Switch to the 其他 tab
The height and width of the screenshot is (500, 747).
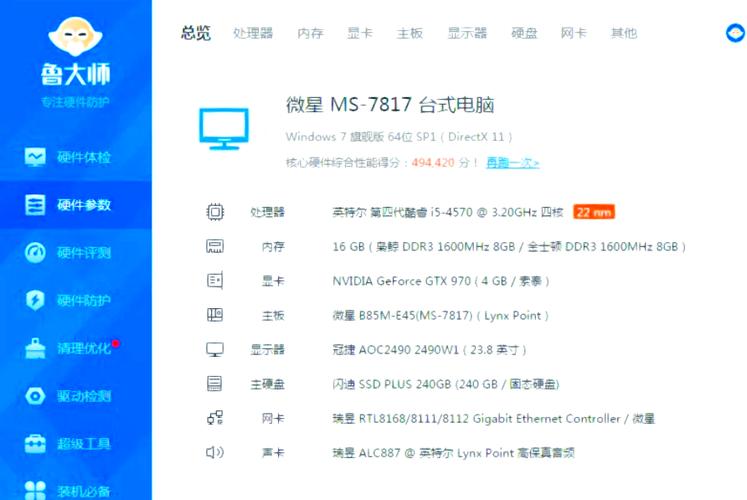[624, 33]
